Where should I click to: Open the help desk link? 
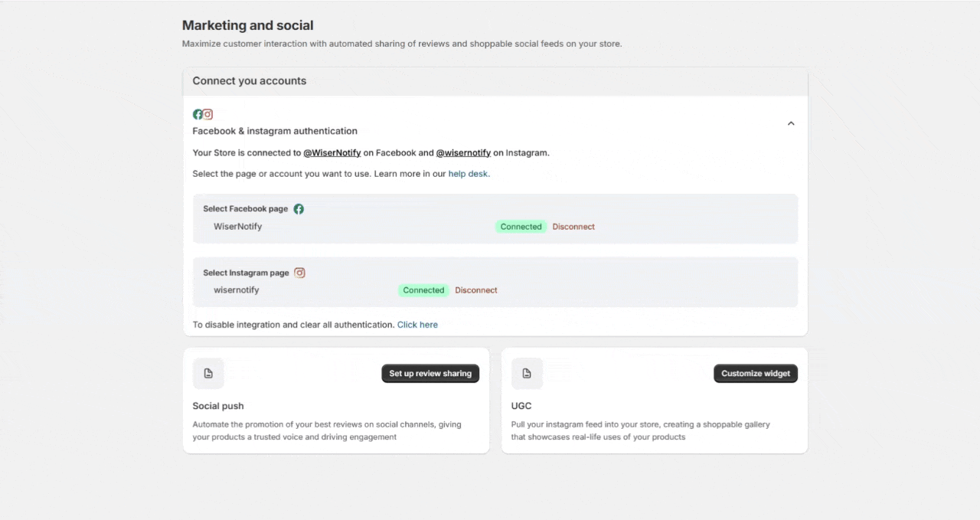(x=468, y=174)
